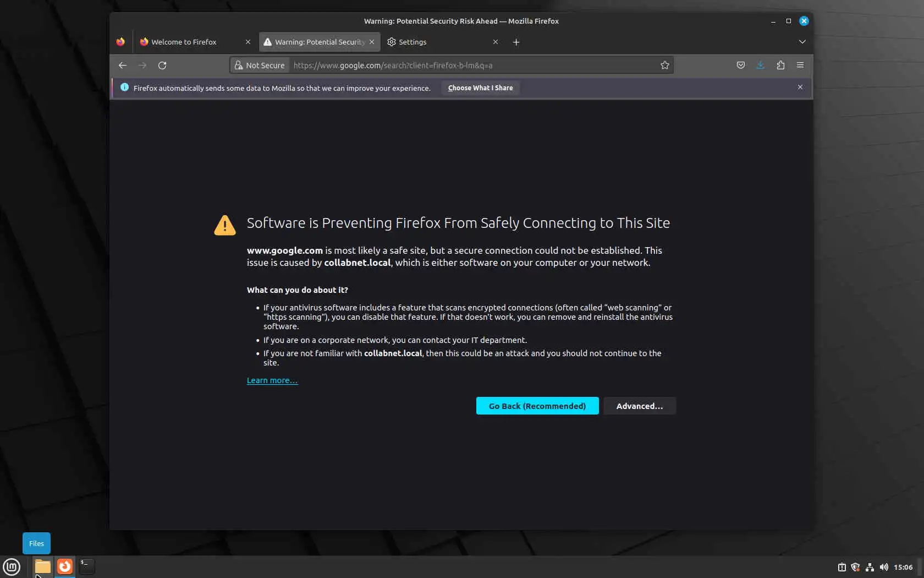The width and height of the screenshot is (924, 578).
Task: Open the Files folder in the taskbar
Action: click(x=42, y=566)
